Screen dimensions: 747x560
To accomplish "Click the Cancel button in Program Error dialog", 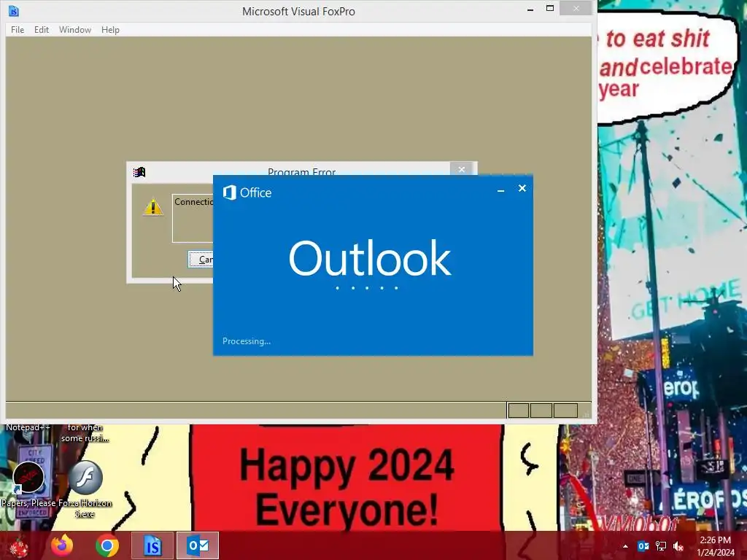I will point(201,260).
